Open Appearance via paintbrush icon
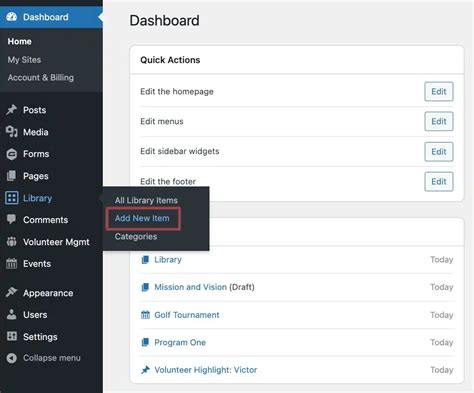 click(x=12, y=293)
